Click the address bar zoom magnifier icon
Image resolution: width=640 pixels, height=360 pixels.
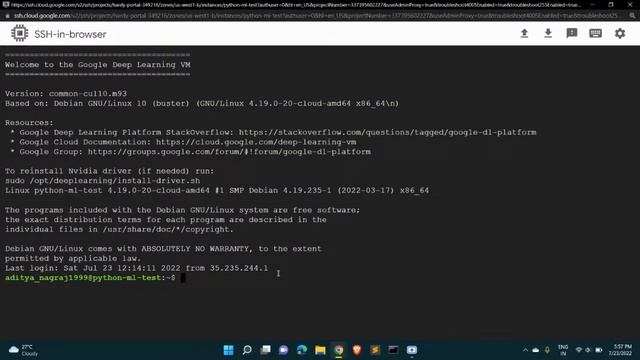tap(632, 16)
